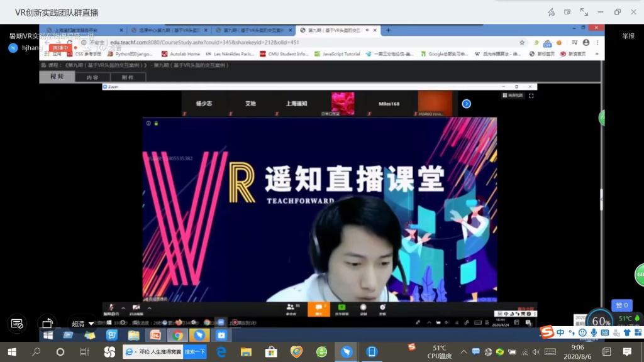Screen dimensions: 644x362
Task: Open the Windows Action Center notifications
Action: pyautogui.click(x=627, y=352)
